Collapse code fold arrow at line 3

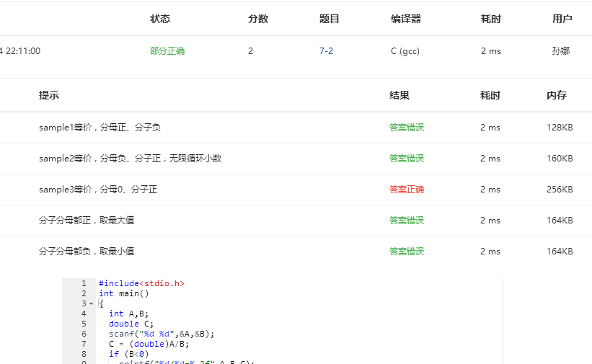91,303
